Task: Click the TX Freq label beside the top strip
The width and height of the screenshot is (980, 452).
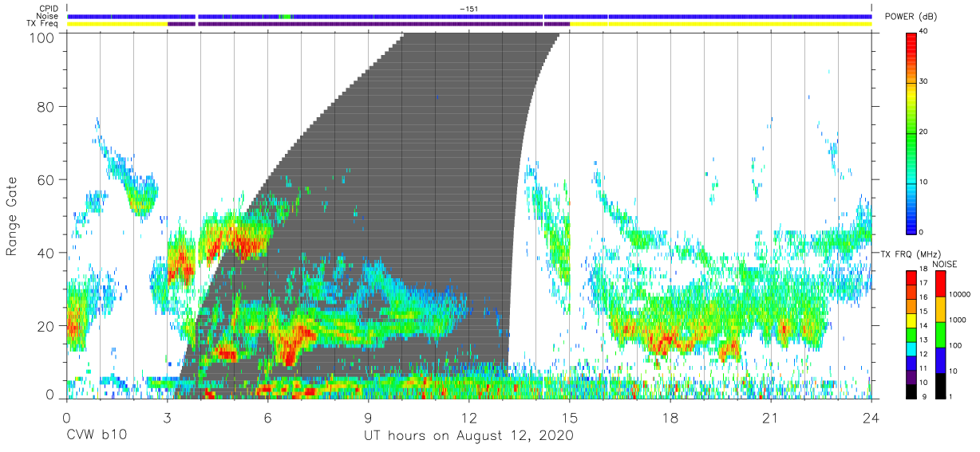Action: tap(43, 24)
